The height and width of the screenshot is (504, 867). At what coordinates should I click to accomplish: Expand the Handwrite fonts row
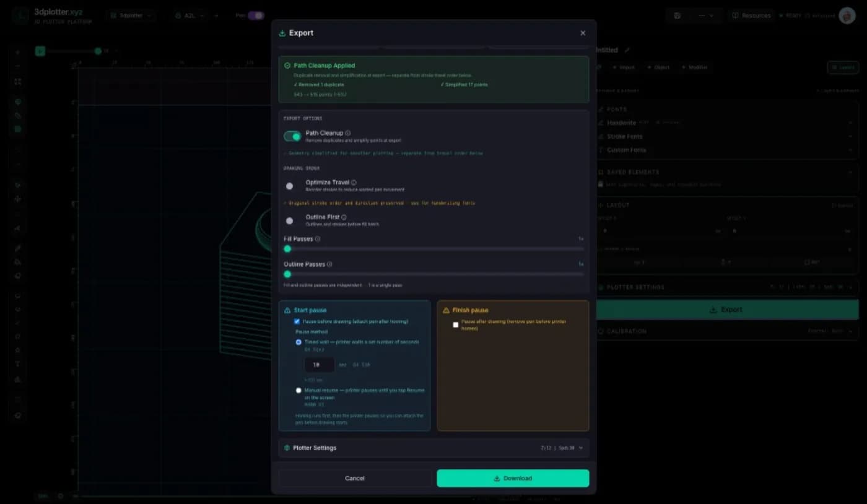pyautogui.click(x=728, y=123)
